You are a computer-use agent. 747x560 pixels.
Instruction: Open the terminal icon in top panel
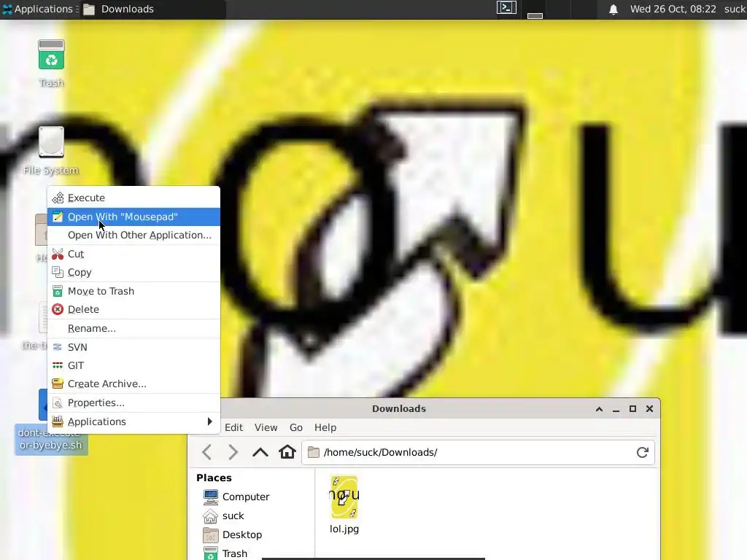pyautogui.click(x=506, y=8)
